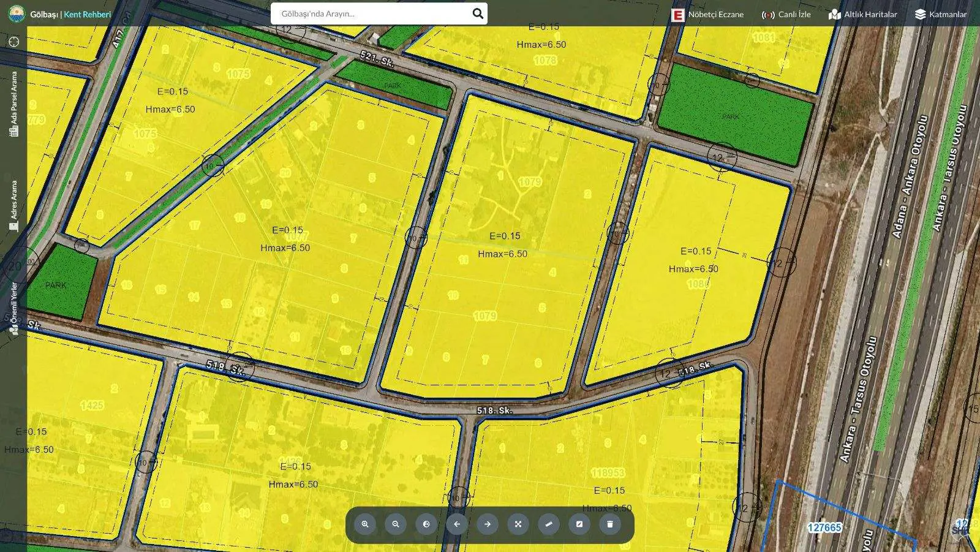Click the crosshair locate-me icon
This screenshot has width=980, height=552.
point(14,42)
